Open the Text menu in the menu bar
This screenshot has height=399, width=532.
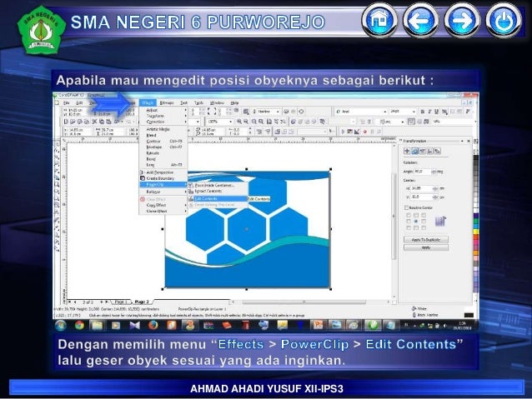point(184,102)
